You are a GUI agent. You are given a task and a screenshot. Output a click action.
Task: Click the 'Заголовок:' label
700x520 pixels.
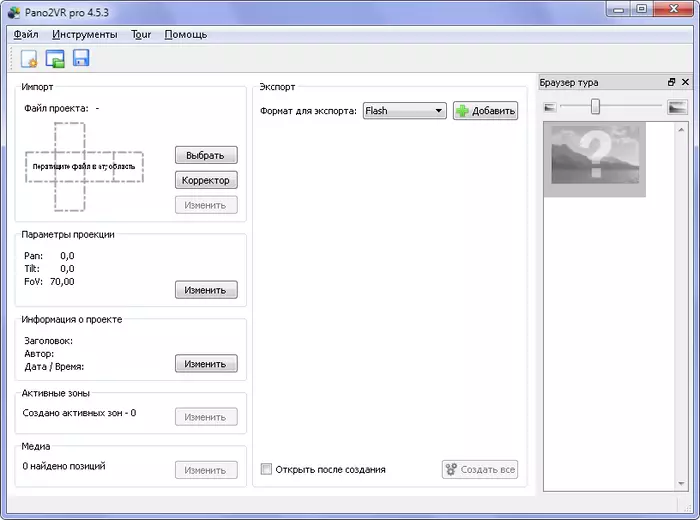coord(48,341)
